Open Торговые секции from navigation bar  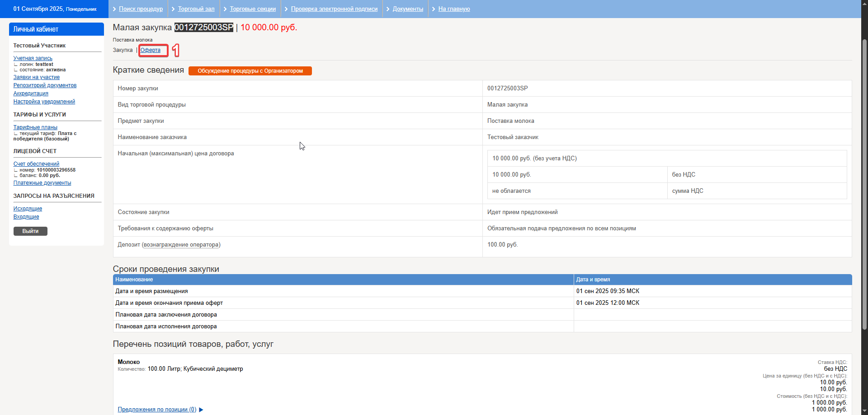click(x=253, y=9)
